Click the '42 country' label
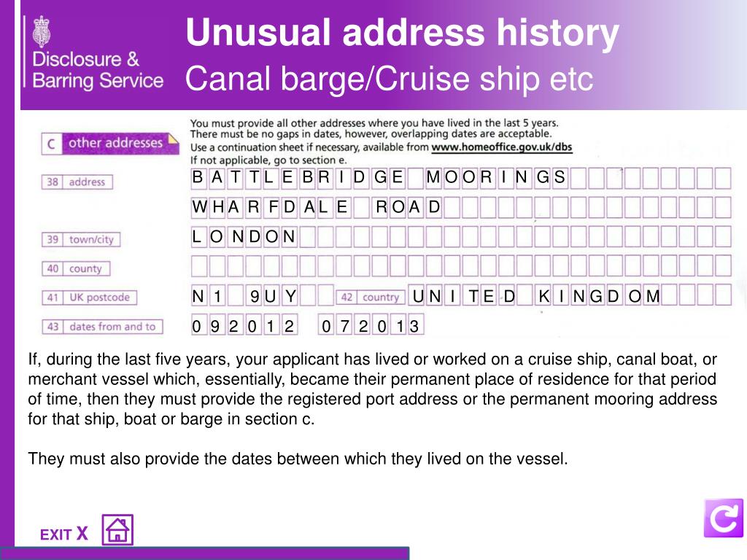Viewport: 747px width, 560px height. coord(371,297)
